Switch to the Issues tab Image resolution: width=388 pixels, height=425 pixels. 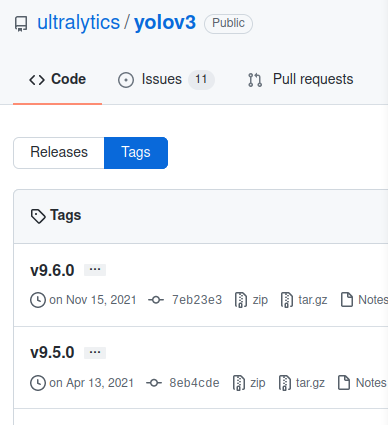point(166,80)
